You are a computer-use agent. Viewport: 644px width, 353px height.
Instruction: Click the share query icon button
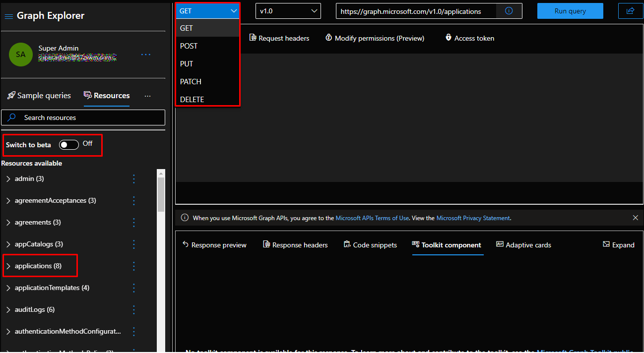[x=630, y=11]
